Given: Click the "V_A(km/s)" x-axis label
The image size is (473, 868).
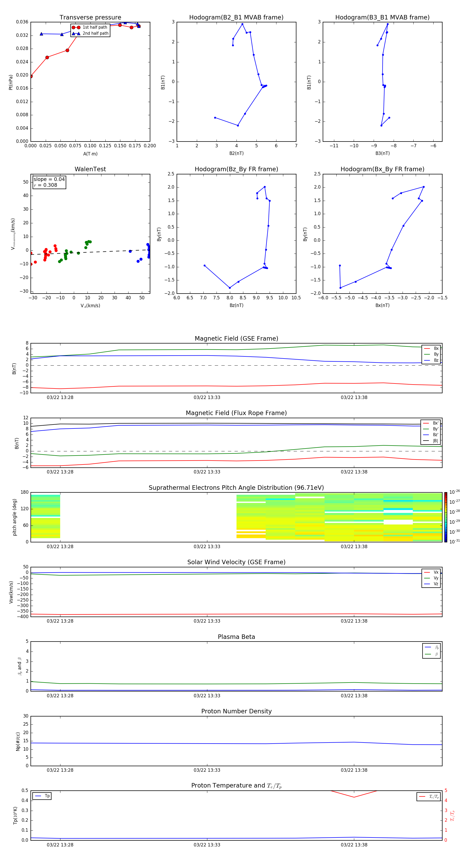Looking at the screenshot, I should (x=90, y=306).
